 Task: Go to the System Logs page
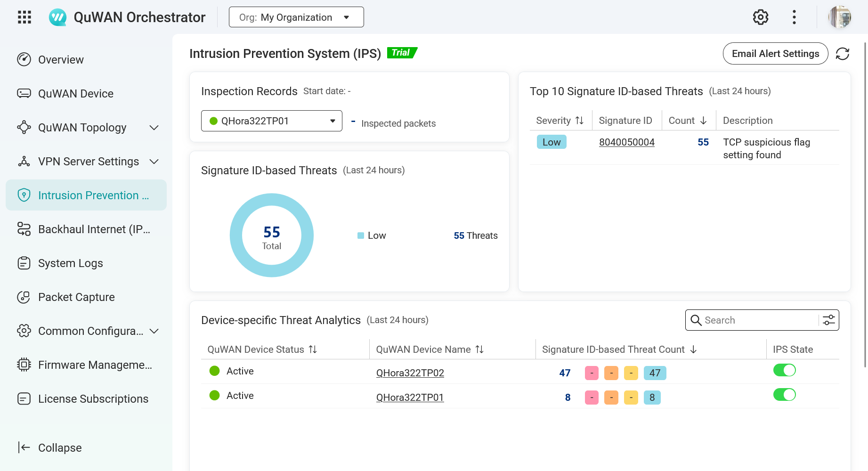70,263
